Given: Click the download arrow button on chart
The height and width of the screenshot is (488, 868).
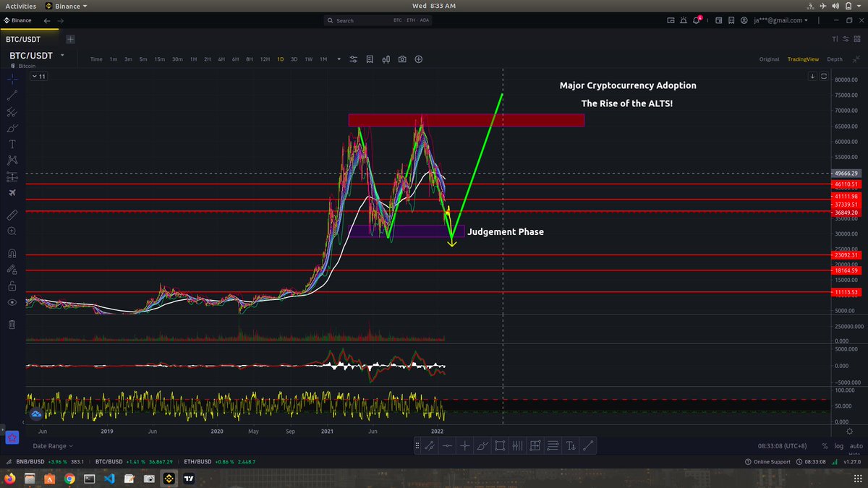Looking at the screenshot, I should tap(814, 75).
